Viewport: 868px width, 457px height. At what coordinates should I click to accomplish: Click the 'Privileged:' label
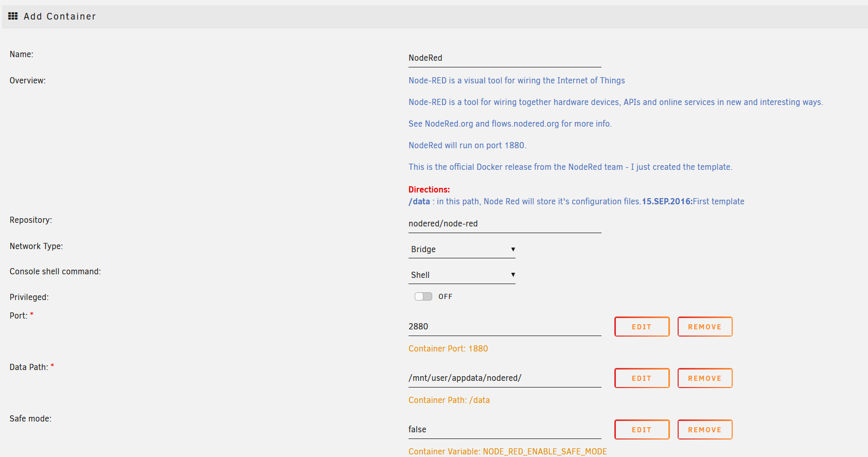29,297
